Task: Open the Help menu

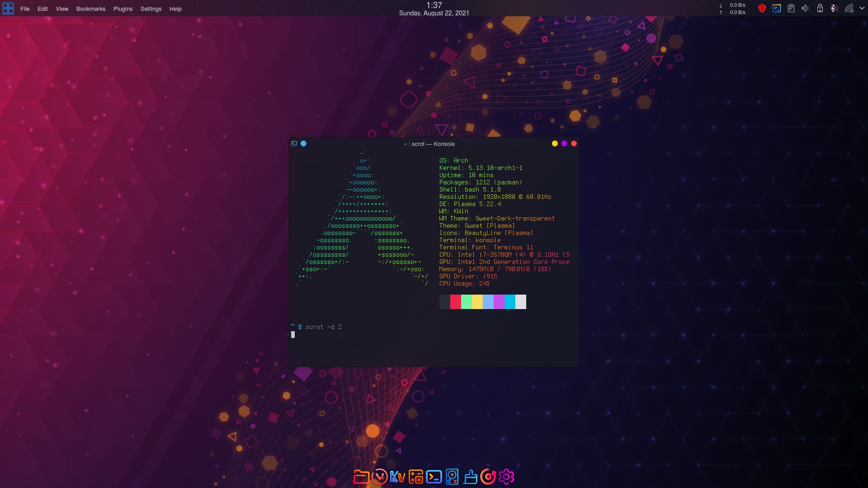Action: (x=175, y=9)
